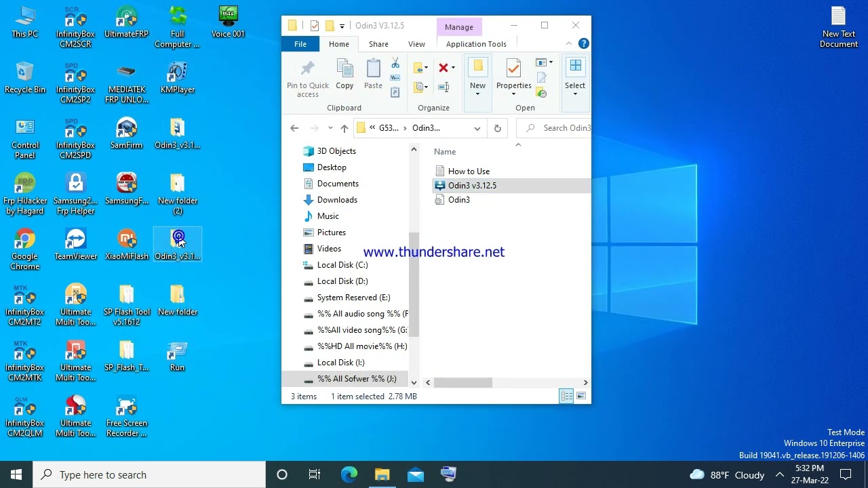Click the Paste shortcut icon in ribbon

(x=395, y=92)
